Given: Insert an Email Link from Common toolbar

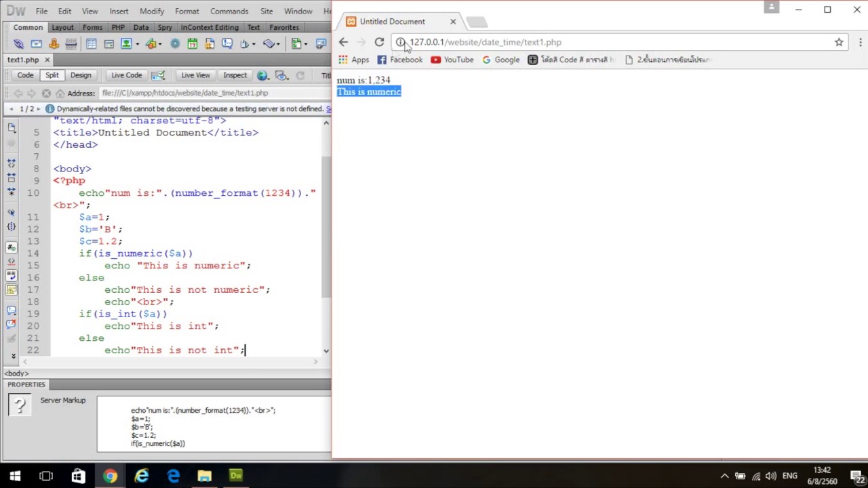Looking at the screenshot, I should [37, 43].
